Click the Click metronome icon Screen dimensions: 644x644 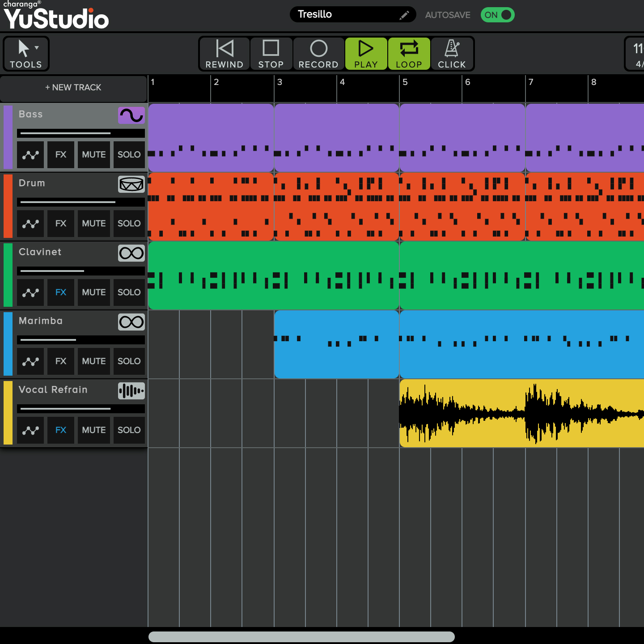[x=452, y=54]
